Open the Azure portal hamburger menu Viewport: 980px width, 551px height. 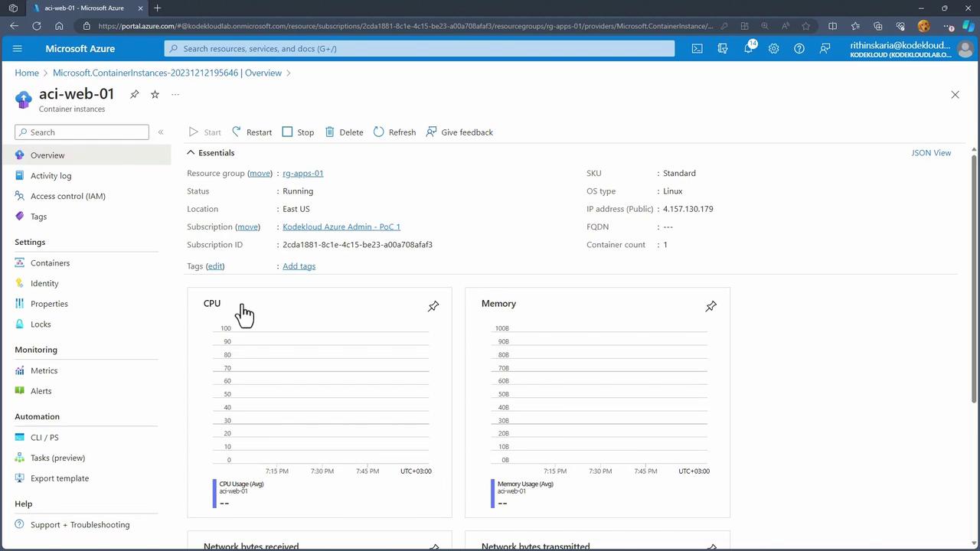pyautogui.click(x=18, y=48)
